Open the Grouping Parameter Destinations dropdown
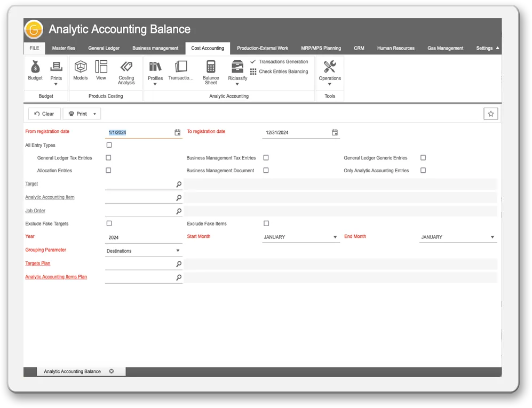The width and height of the screenshot is (532, 408). 178,251
